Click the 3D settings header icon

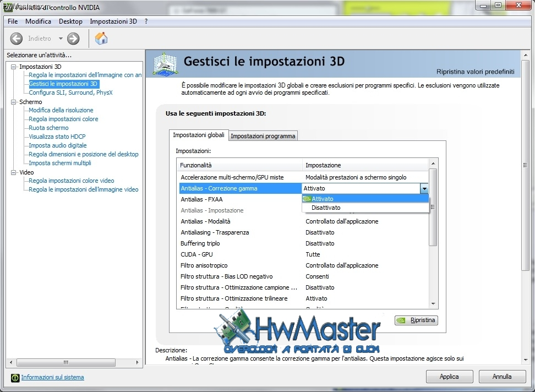pos(165,64)
